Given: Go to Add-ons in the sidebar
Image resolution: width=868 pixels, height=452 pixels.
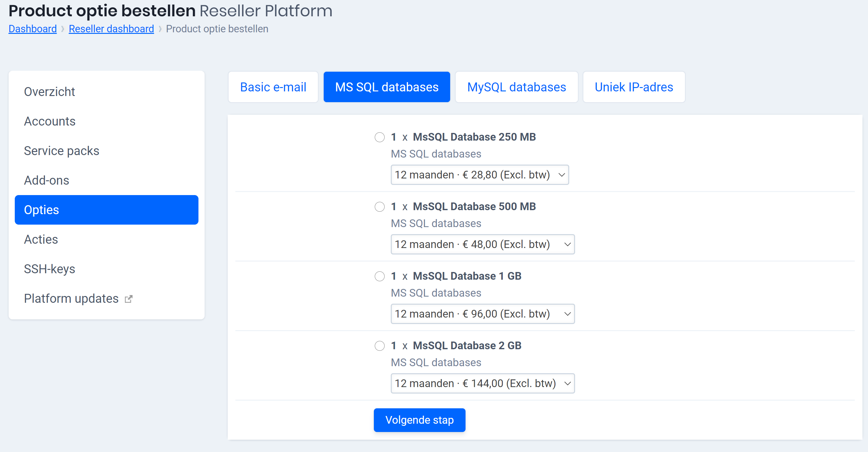Looking at the screenshot, I should point(46,180).
